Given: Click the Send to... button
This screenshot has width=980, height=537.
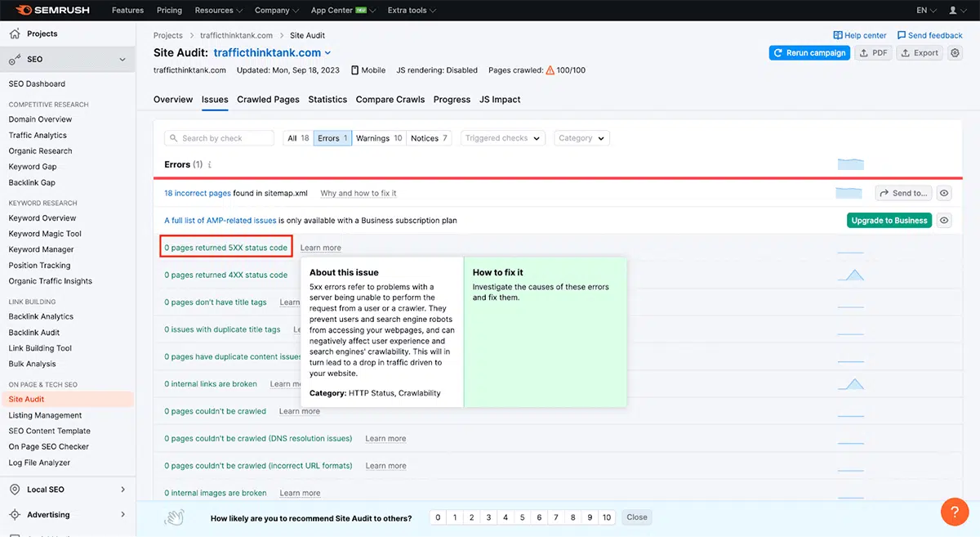Looking at the screenshot, I should (x=903, y=193).
